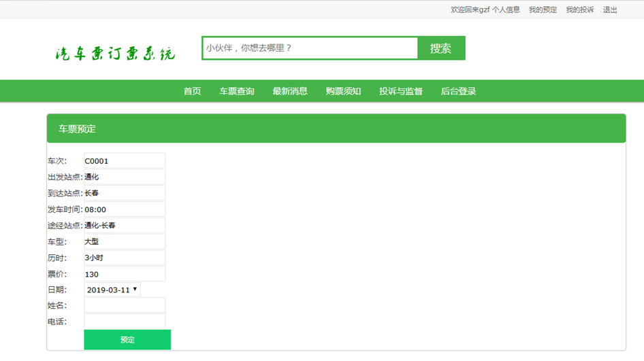Image resolution: width=644 pixels, height=361 pixels.
Task: Open 后台登录 navigation item
Action: [x=458, y=91]
